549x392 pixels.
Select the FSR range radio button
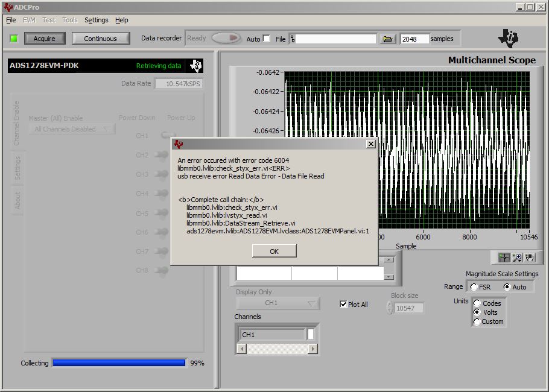[473, 286]
